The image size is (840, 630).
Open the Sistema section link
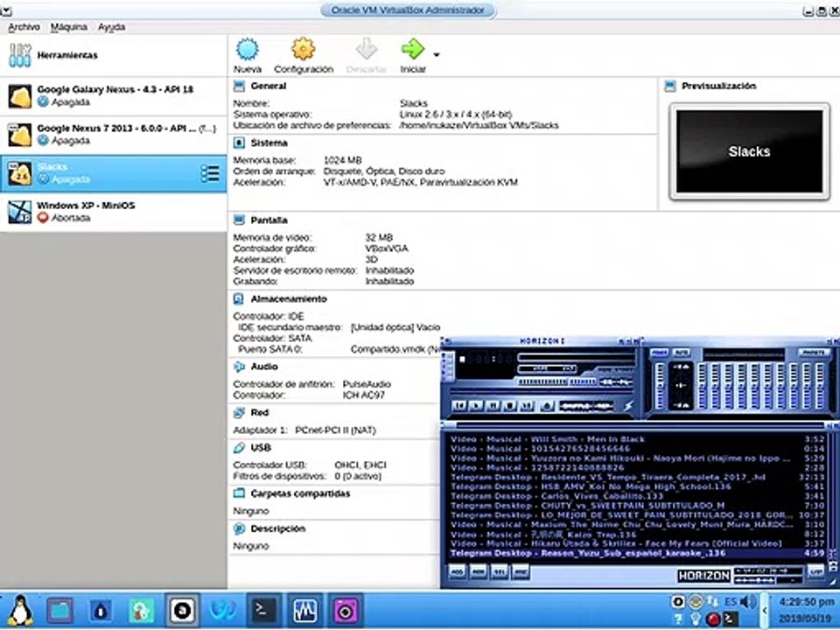tap(269, 143)
